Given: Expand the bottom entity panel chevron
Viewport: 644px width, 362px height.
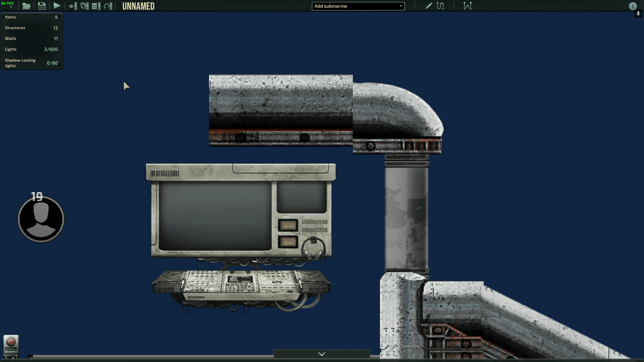Looking at the screenshot, I should click(x=322, y=354).
